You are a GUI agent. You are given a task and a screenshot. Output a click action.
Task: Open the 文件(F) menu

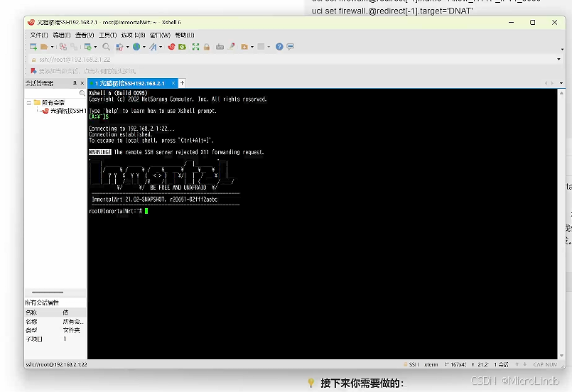pos(38,35)
